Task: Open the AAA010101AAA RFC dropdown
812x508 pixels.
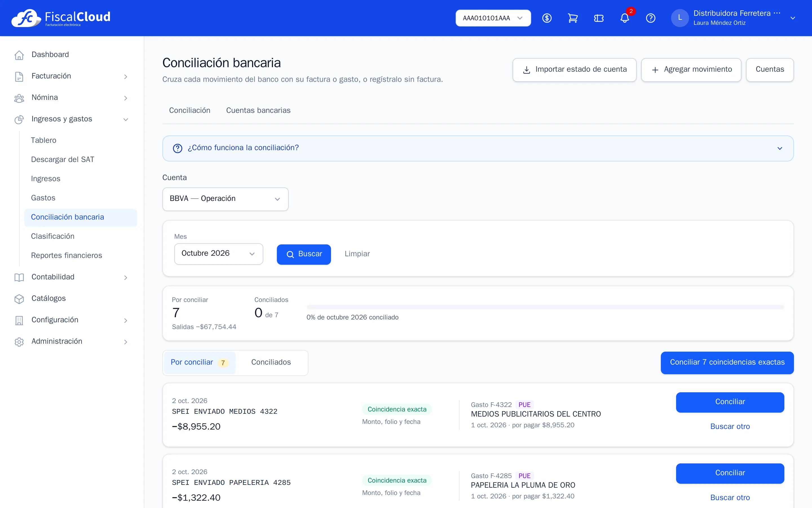Action: point(493,18)
